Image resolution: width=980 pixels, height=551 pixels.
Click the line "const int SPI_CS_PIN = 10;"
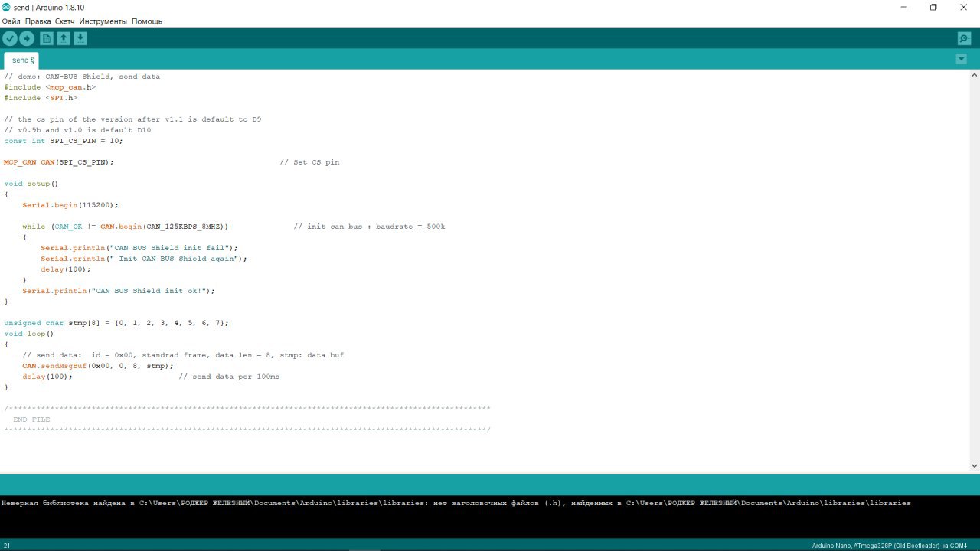point(64,141)
